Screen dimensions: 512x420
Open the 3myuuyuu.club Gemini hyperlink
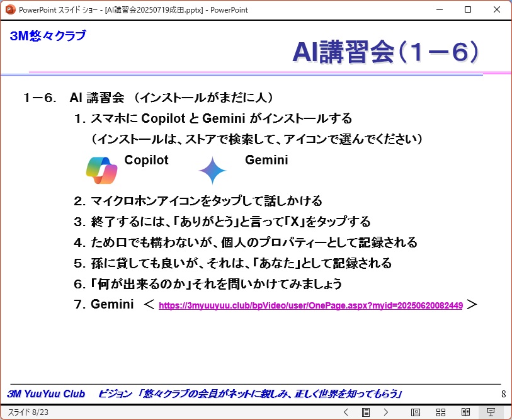coord(310,305)
